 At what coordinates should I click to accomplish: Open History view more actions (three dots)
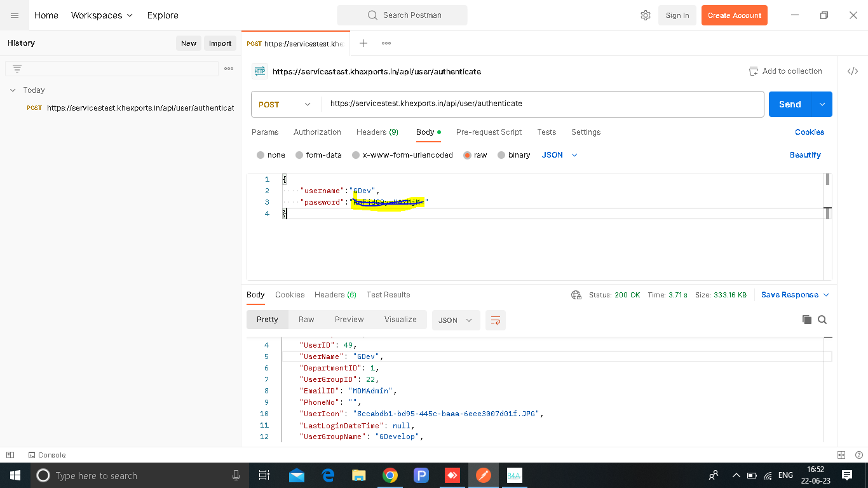[x=229, y=69]
